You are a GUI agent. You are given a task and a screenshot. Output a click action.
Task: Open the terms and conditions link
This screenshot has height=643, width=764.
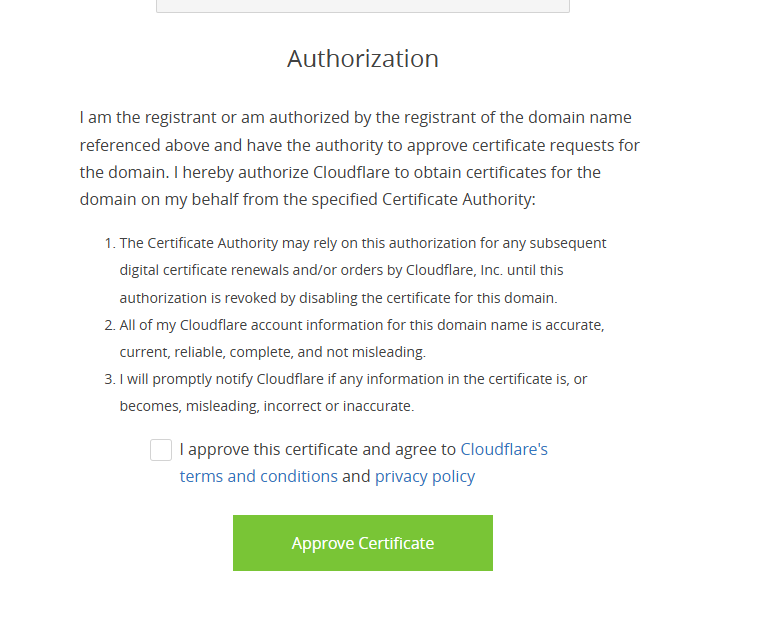tap(258, 476)
